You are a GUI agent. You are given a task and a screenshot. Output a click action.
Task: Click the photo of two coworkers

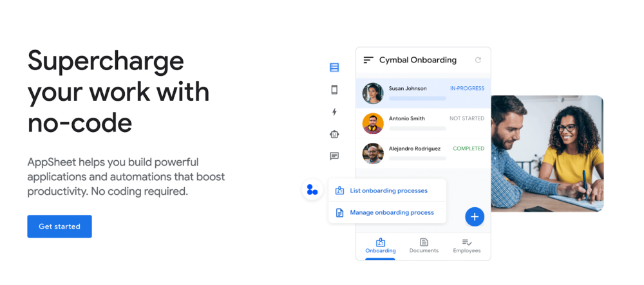point(547,153)
